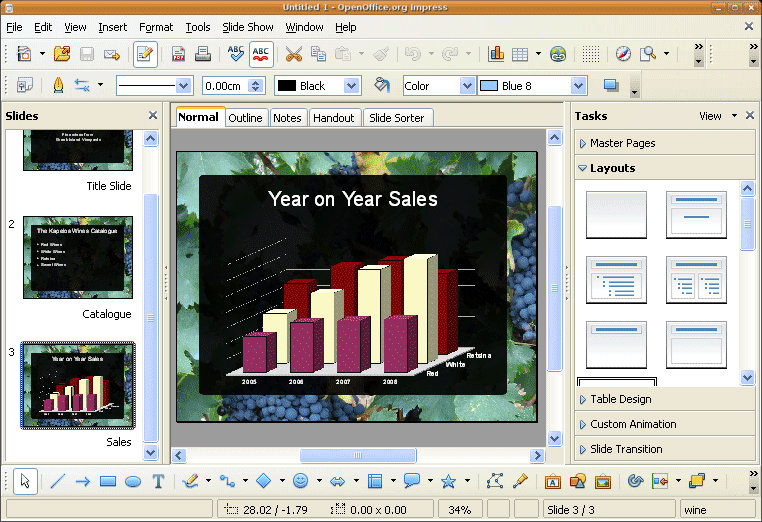Toggle AutoSpellcheck red-underline ABC icon
Screen dimensions: 762x522
pos(261,54)
